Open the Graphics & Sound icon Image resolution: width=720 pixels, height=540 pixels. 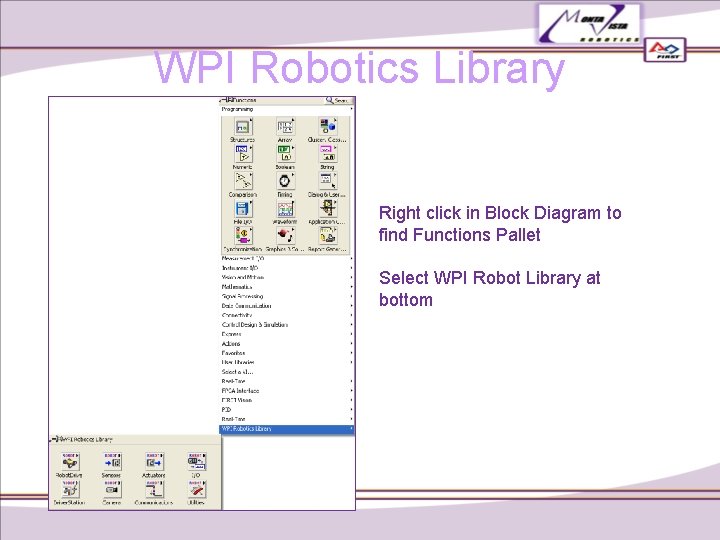pyautogui.click(x=285, y=236)
